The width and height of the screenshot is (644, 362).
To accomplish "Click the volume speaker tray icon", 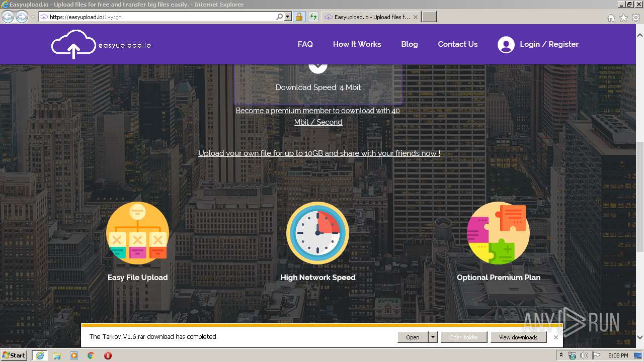I will point(584,355).
